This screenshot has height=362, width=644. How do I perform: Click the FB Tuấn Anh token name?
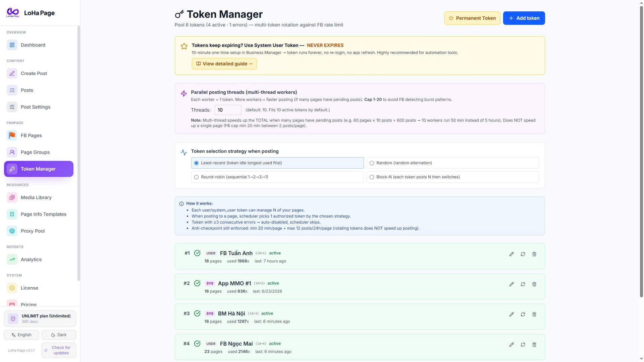tap(236, 253)
